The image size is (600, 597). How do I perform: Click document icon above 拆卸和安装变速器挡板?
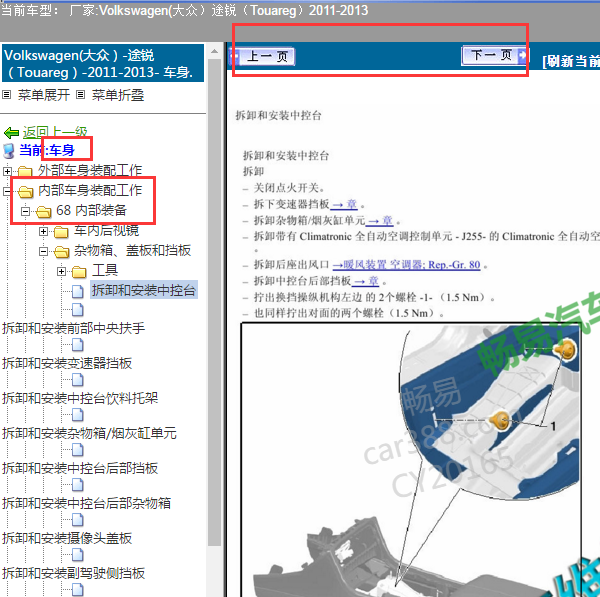click(78, 345)
